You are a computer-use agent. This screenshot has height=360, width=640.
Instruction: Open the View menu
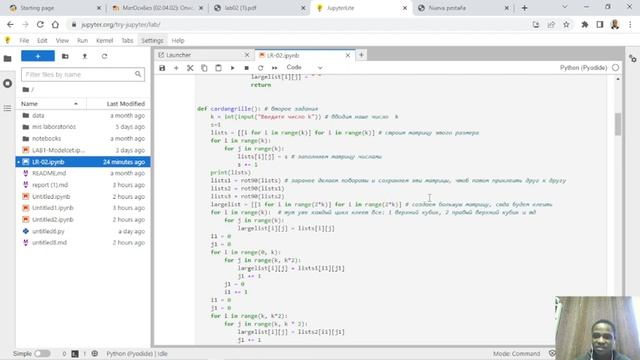coord(62,40)
